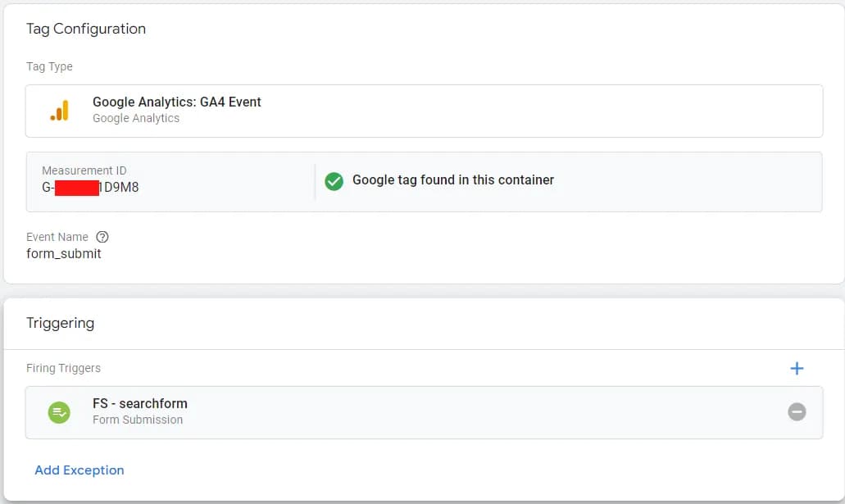Click the question mark beside Event Name
The image size is (845, 504).
tap(101, 237)
